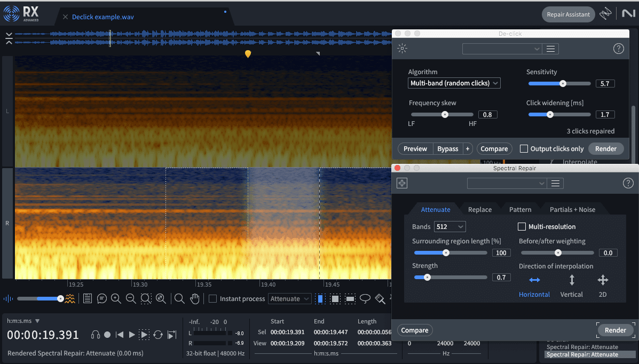
Task: Switch to the Partials + Noise tab
Action: tap(572, 210)
